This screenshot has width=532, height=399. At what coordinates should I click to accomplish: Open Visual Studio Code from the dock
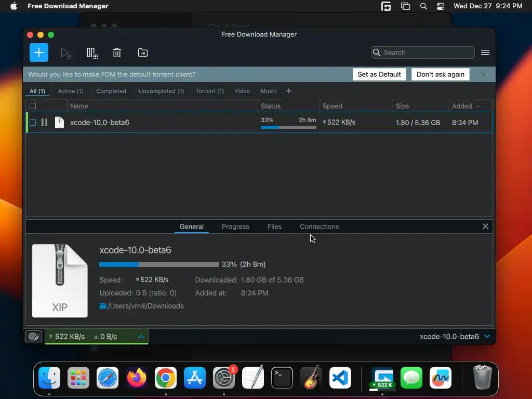click(x=340, y=378)
